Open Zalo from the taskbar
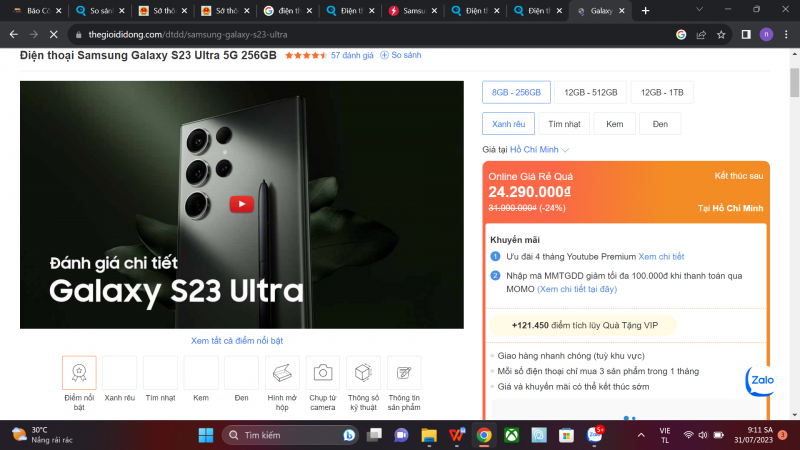 point(594,435)
